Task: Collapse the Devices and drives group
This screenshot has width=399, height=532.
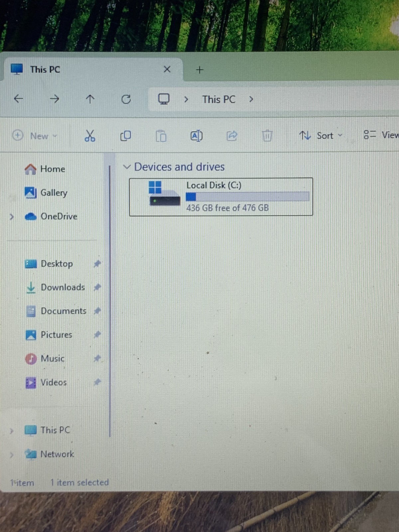Action: tap(127, 167)
